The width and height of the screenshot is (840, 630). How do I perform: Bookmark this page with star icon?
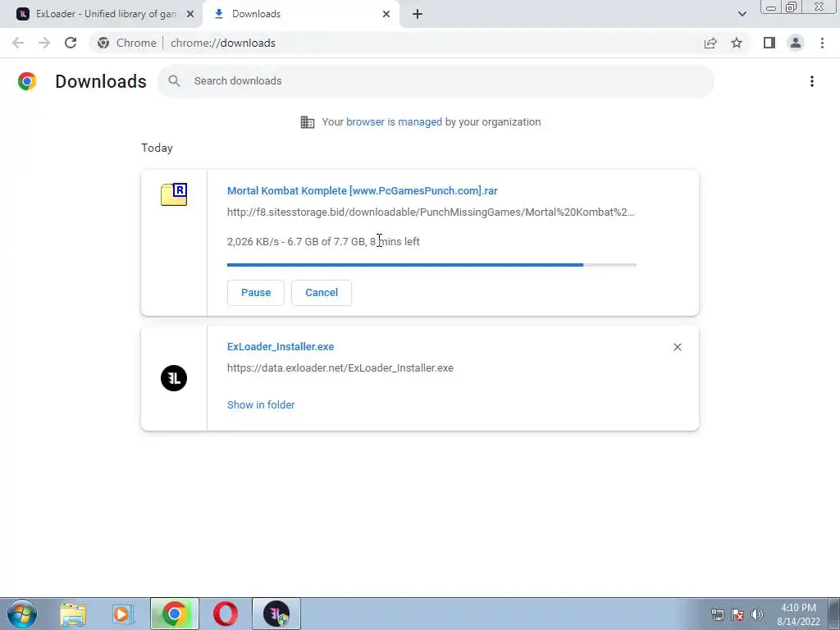(x=737, y=43)
